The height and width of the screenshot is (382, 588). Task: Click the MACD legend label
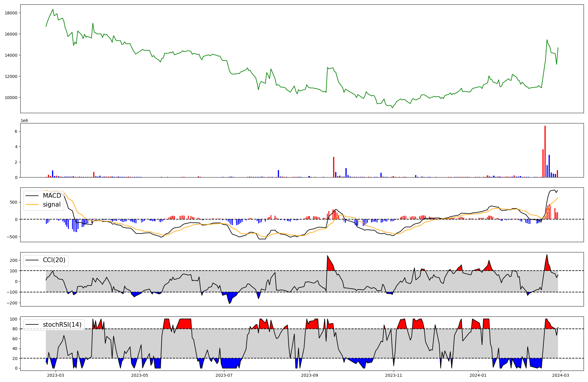pos(52,196)
